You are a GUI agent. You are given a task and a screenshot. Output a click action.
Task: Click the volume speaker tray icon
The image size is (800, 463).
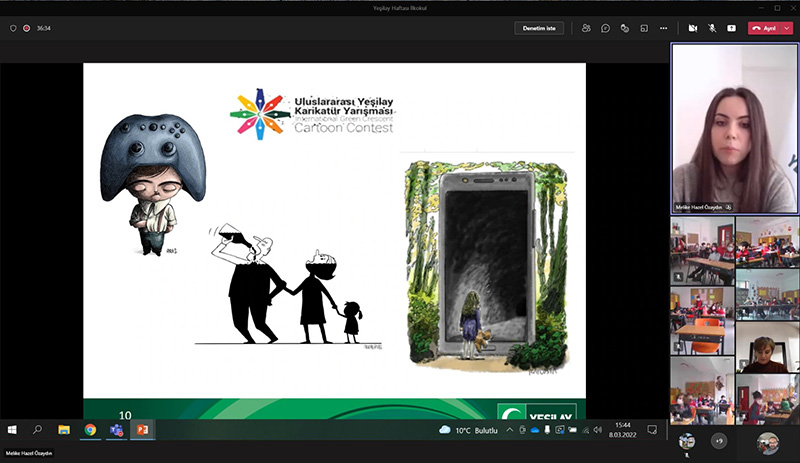[x=598, y=430]
